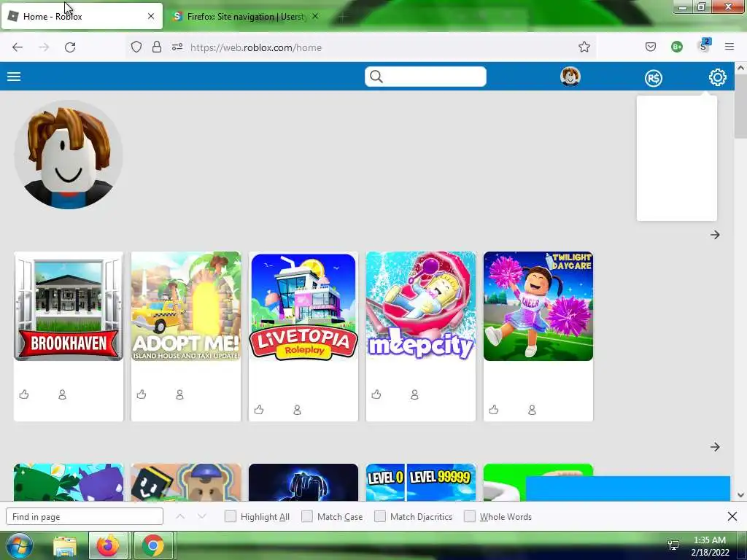
Task: Enable the Match Diacritics checkbox
Action: coord(380,517)
